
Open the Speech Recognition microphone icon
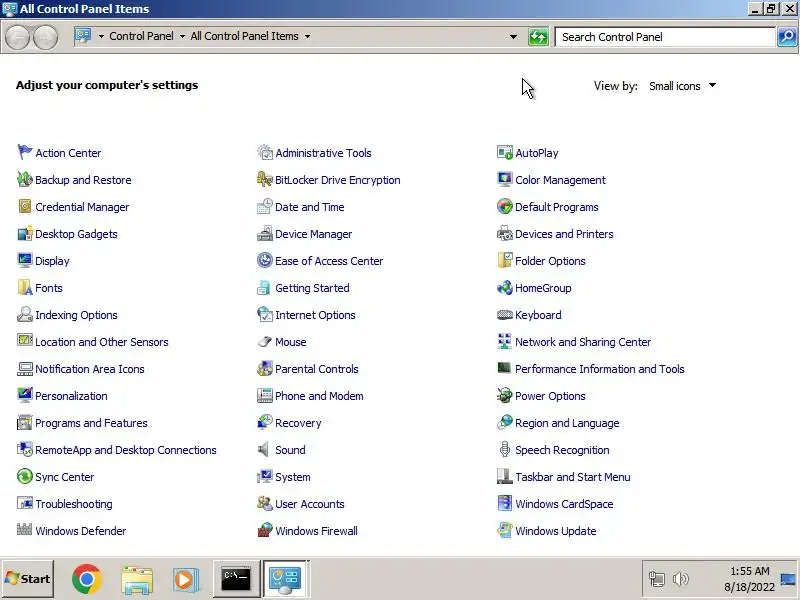[x=505, y=449]
